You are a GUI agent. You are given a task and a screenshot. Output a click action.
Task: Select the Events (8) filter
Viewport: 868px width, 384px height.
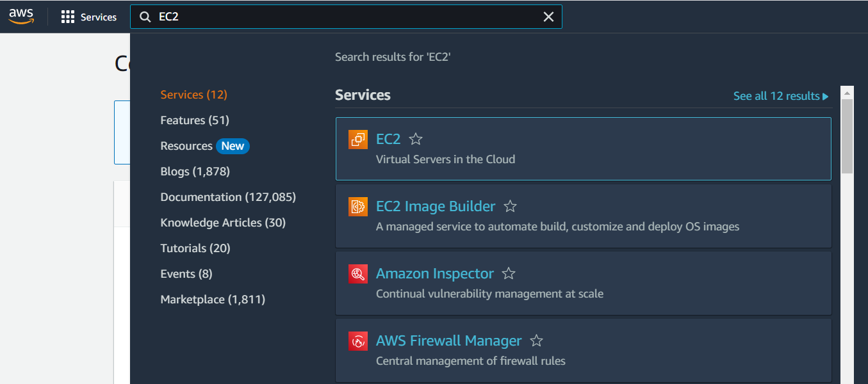point(186,274)
